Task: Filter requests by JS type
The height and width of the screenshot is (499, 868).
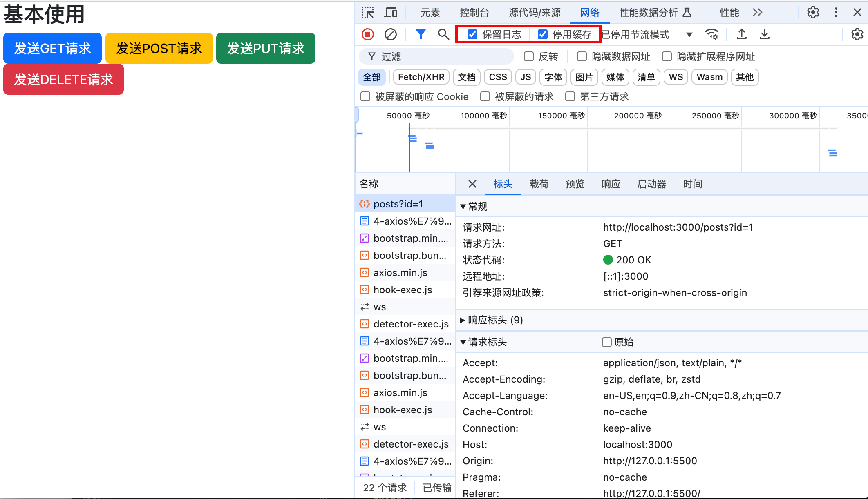Action: [x=526, y=77]
